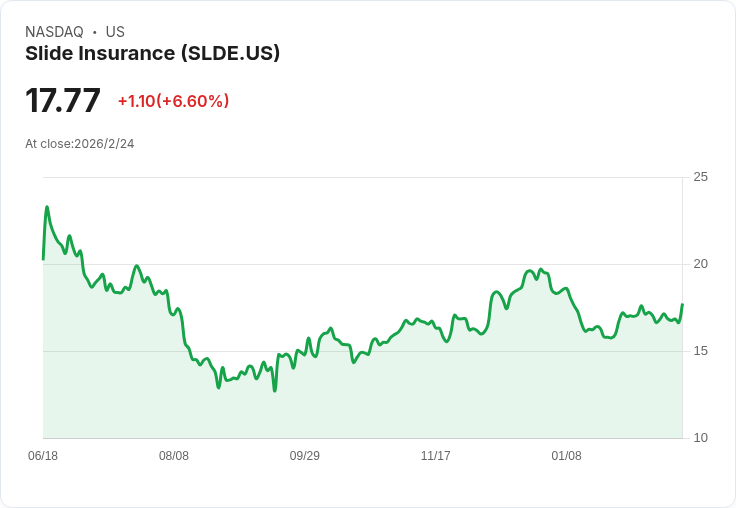This screenshot has width=736, height=508.
Task: Click the At close:2026/2/24 date text
Action: 79,144
